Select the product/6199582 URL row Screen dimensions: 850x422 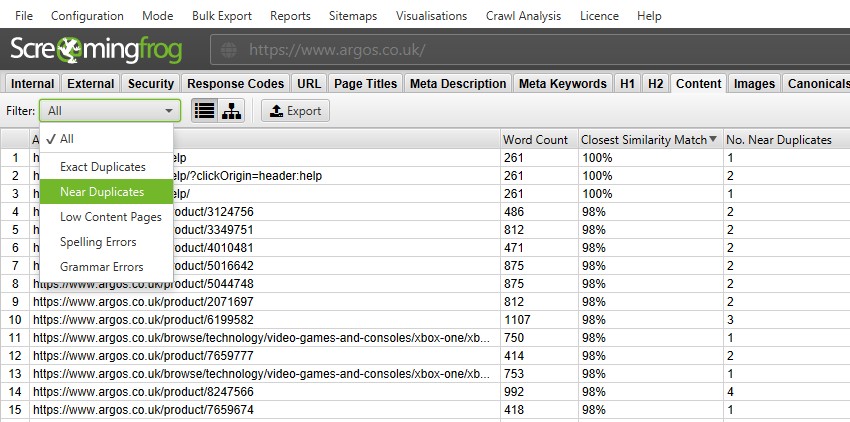coord(260,320)
